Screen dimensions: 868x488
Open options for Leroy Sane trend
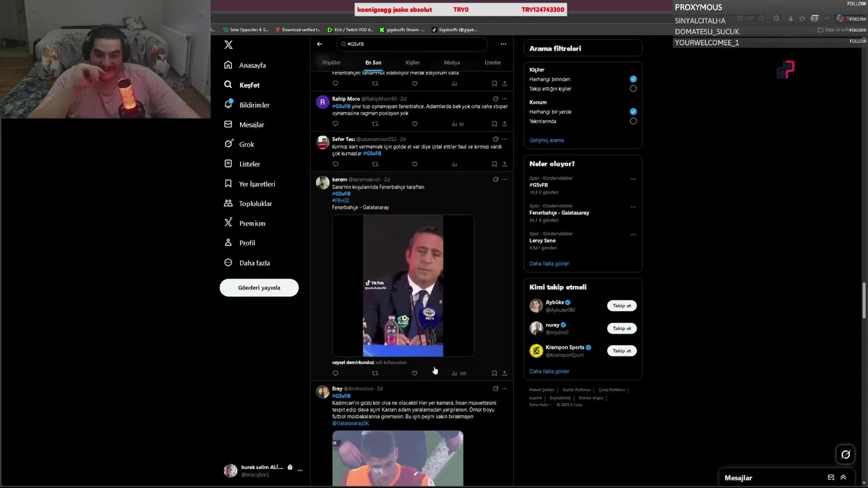point(633,235)
